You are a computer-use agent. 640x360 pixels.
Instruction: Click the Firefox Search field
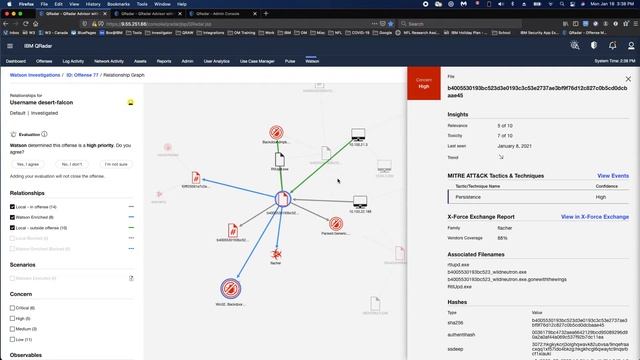click(x=459, y=24)
